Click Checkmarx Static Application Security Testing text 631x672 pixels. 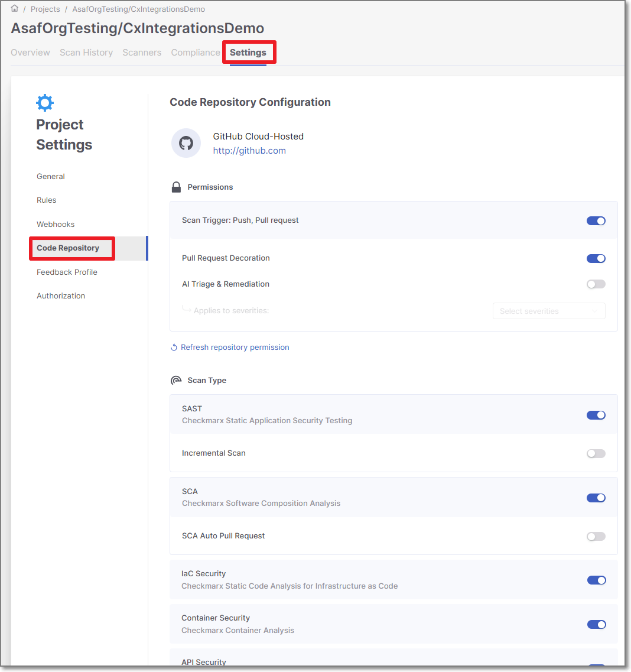(x=267, y=421)
